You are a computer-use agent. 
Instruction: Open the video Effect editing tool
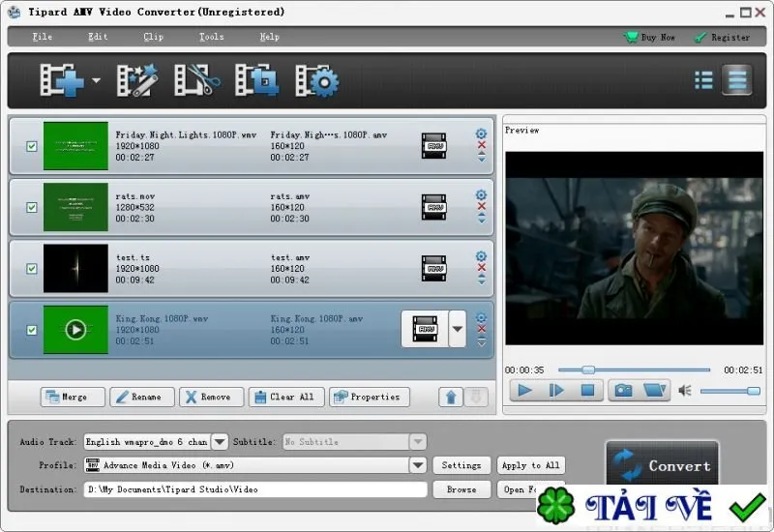pos(137,80)
